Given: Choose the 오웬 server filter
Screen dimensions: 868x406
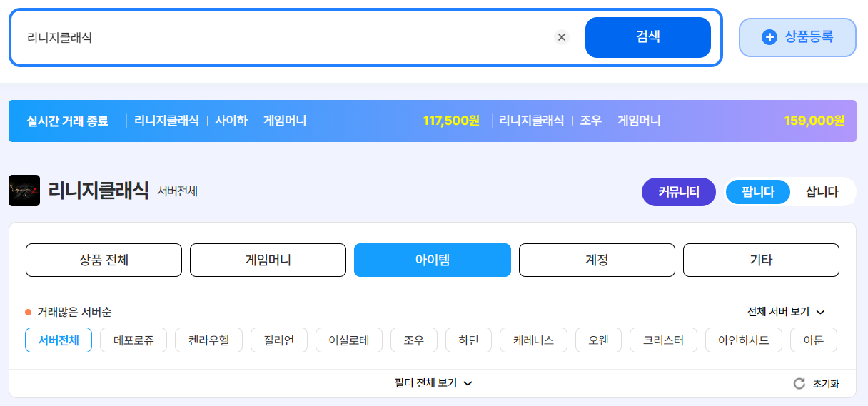Looking at the screenshot, I should tap(598, 340).
